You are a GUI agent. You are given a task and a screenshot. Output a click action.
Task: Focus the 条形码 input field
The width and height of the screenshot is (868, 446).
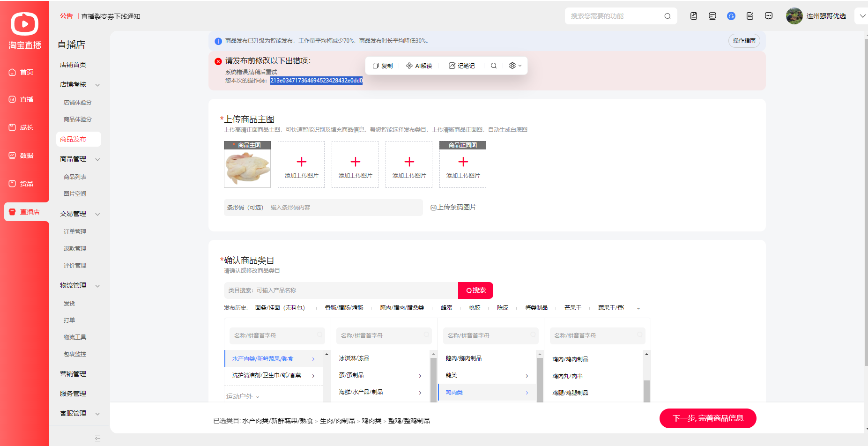[323, 208]
